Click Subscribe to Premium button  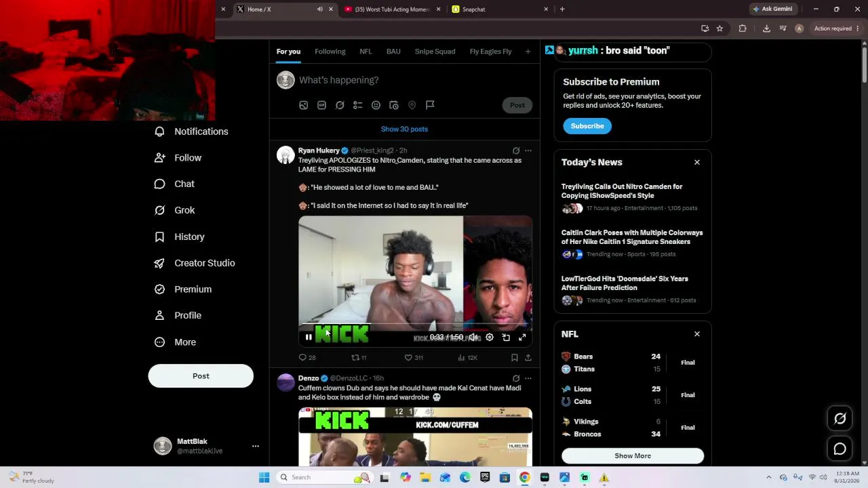587,126
